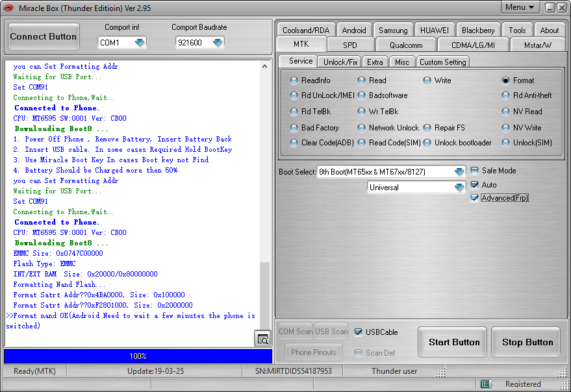The width and height of the screenshot is (571, 392).
Task: Open the About tab
Action: click(x=549, y=31)
